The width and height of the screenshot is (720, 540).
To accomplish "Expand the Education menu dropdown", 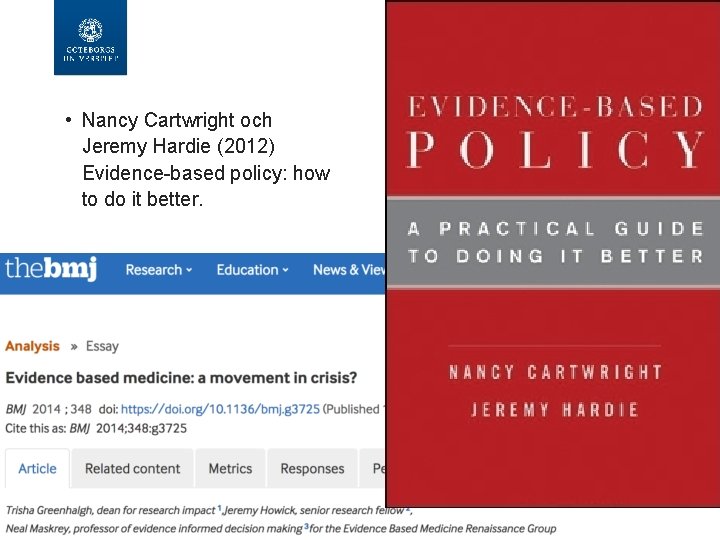I will point(253,270).
